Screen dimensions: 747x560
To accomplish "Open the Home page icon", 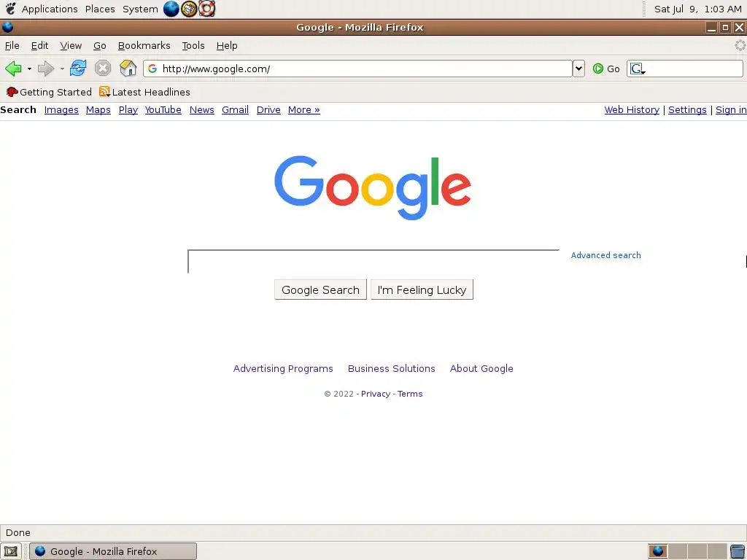I will (x=128, y=68).
